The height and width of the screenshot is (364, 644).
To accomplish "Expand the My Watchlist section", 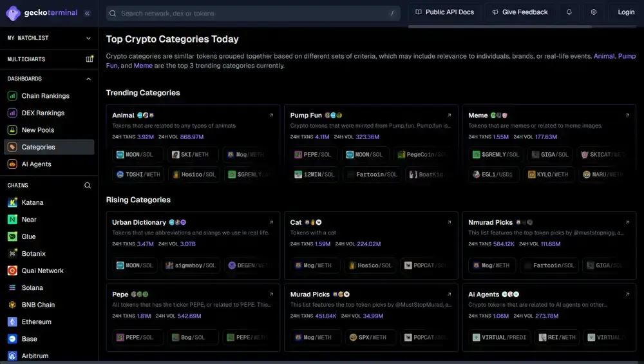I will pyautogui.click(x=49, y=38).
